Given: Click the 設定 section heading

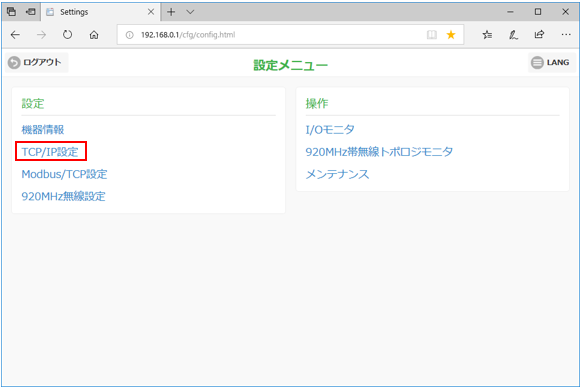Looking at the screenshot, I should [x=33, y=104].
